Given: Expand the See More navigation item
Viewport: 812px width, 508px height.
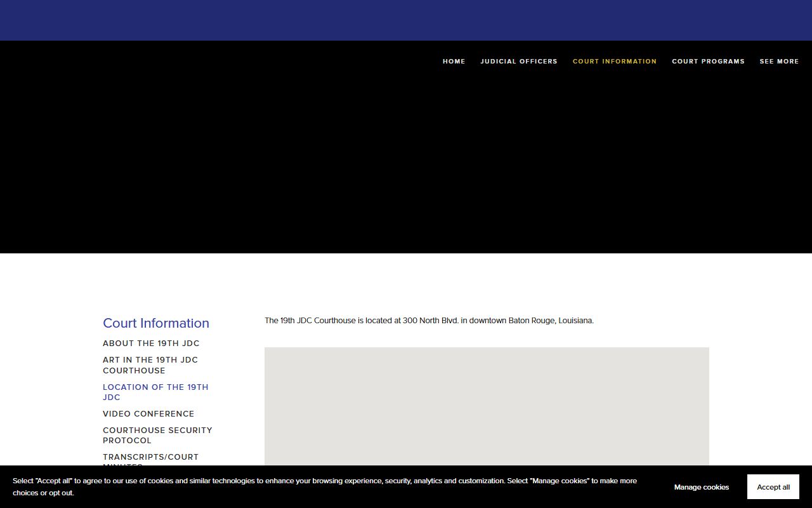Looking at the screenshot, I should [x=779, y=62].
